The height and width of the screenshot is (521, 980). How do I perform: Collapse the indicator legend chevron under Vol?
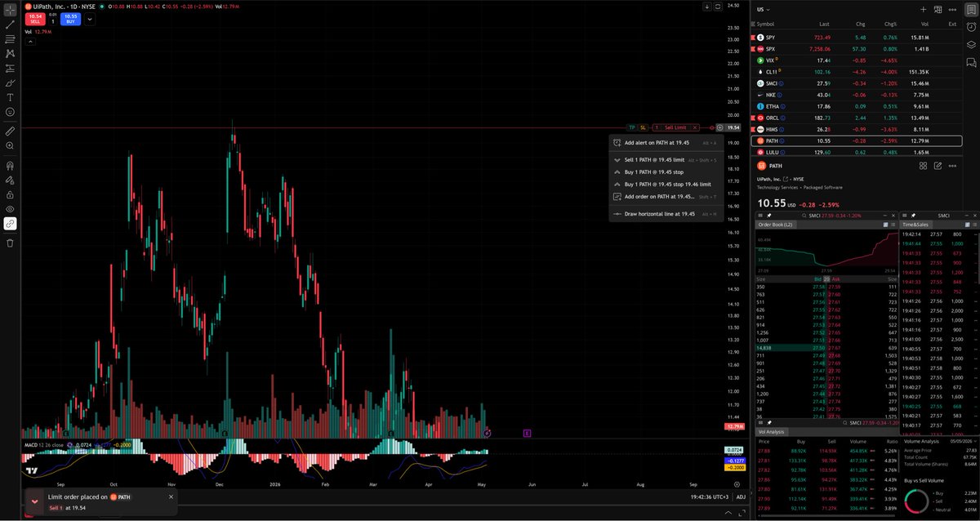point(29,41)
